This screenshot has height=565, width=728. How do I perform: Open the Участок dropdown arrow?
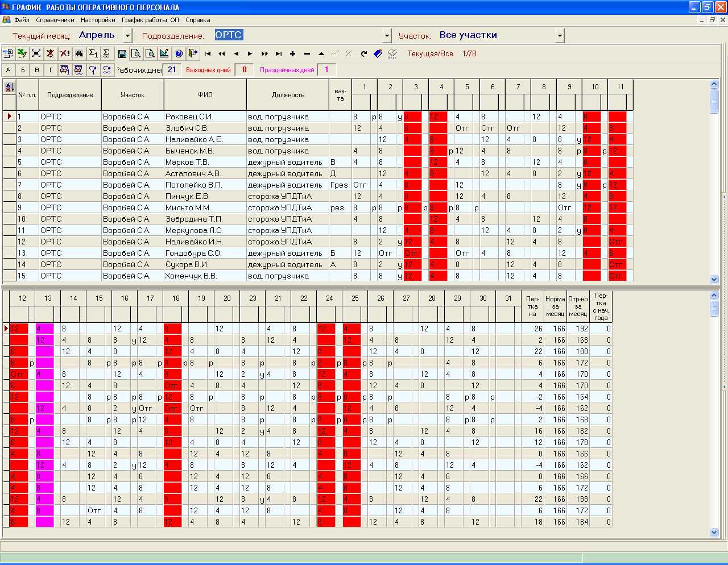pos(560,36)
